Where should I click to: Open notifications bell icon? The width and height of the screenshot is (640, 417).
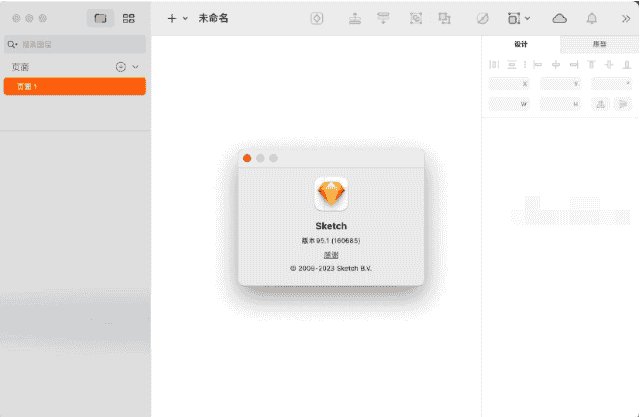[x=592, y=18]
